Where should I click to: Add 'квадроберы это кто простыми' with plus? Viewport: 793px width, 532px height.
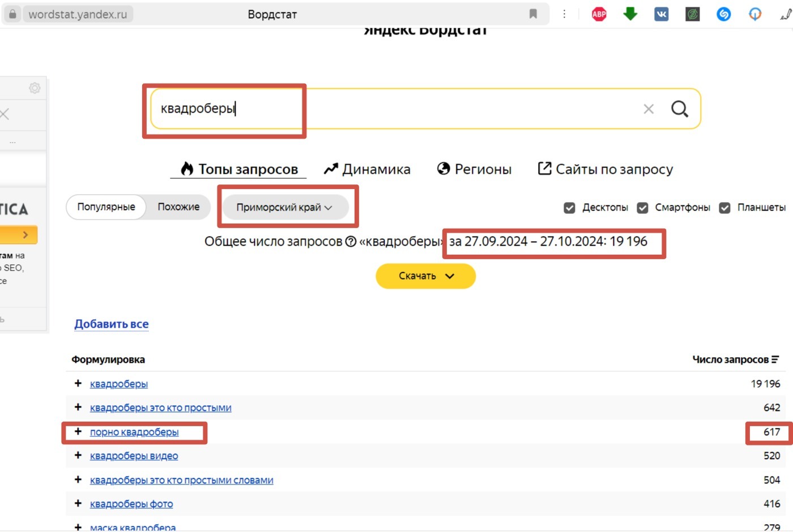point(78,407)
